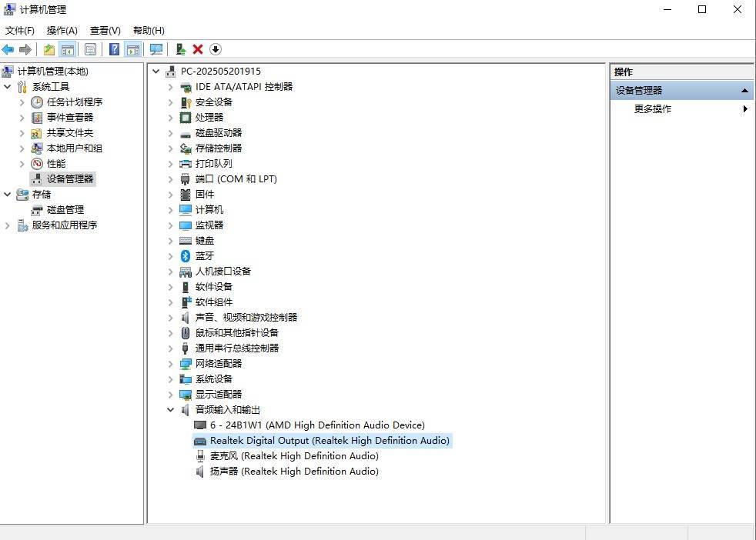
Task: Select the 通用串行总线控制器 category
Action: pos(237,348)
